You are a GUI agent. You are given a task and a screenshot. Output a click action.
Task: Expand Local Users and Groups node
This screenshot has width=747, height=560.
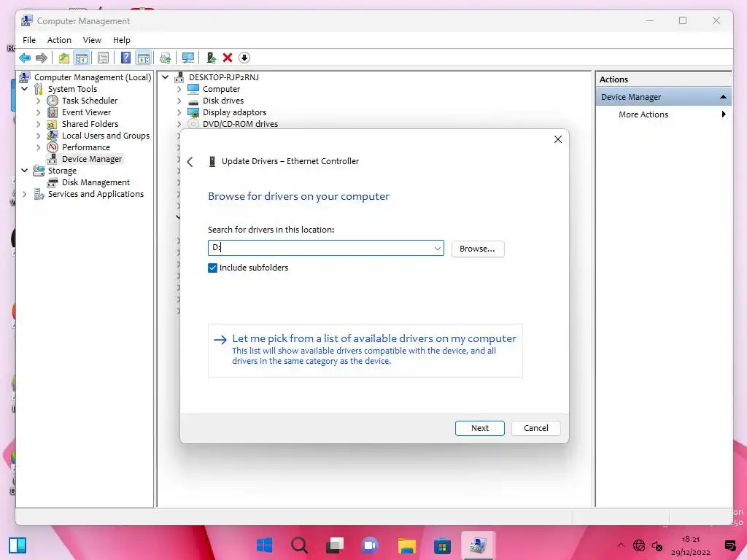point(39,136)
